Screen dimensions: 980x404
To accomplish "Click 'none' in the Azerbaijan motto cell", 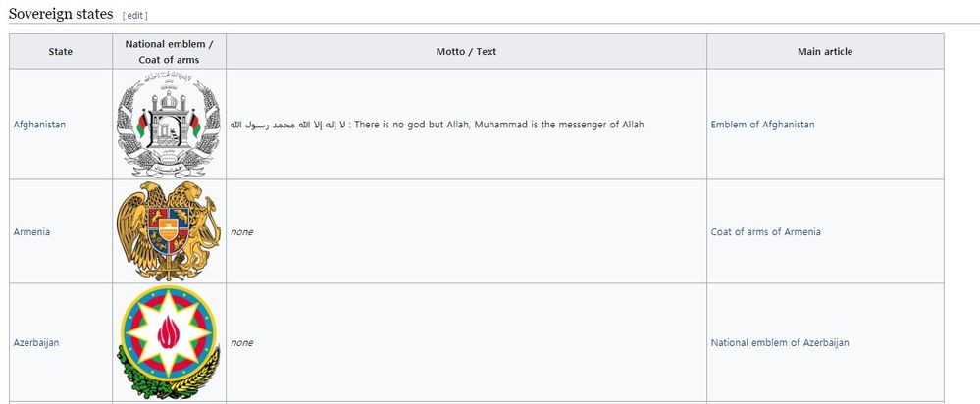I will pyautogui.click(x=241, y=343).
